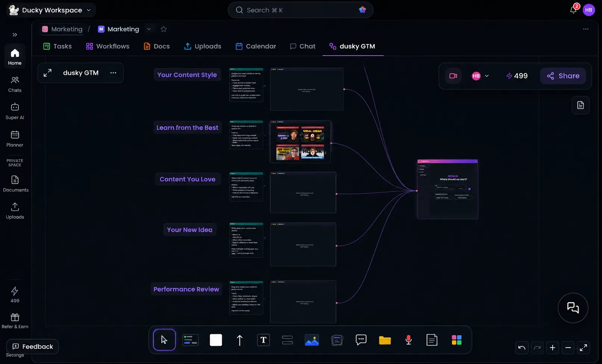Add a card element from toolbar

click(x=190, y=340)
